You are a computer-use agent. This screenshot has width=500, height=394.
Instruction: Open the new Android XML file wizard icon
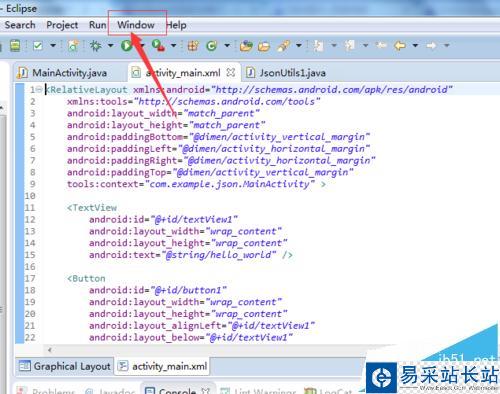(73, 45)
